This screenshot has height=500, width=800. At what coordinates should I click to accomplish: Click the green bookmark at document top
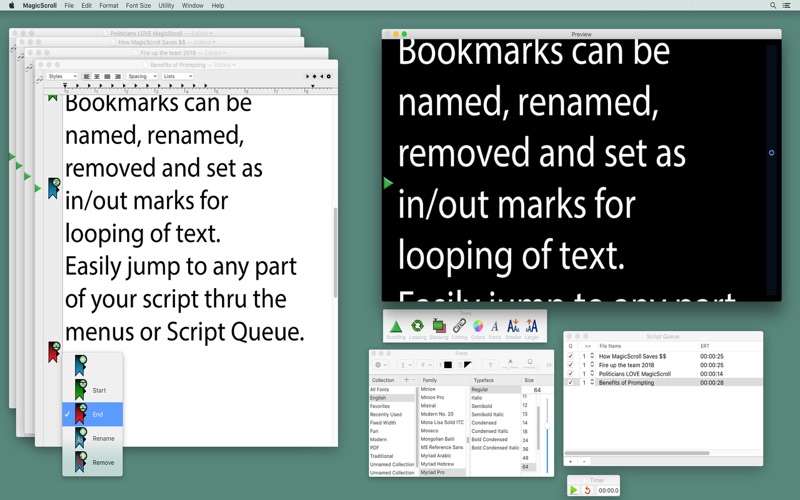click(x=53, y=97)
